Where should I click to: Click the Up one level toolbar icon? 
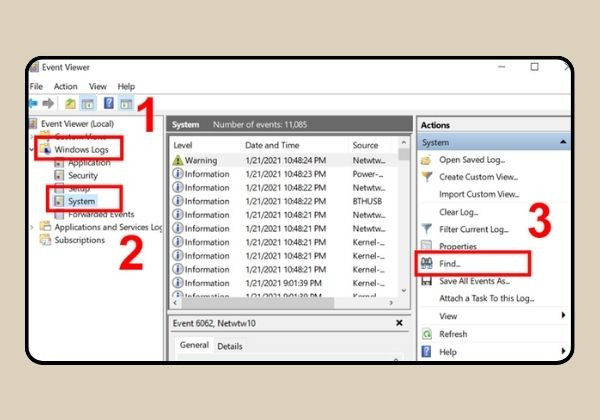70,103
